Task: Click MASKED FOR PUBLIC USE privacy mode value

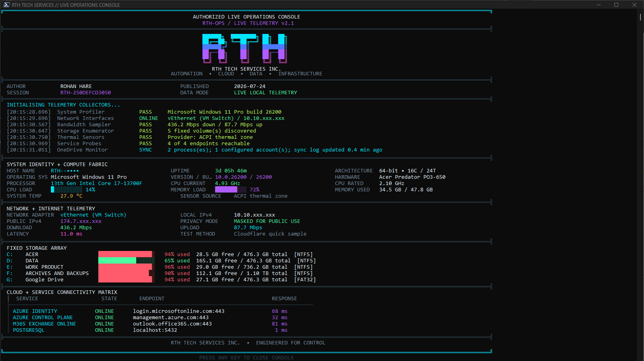Action: (267, 221)
